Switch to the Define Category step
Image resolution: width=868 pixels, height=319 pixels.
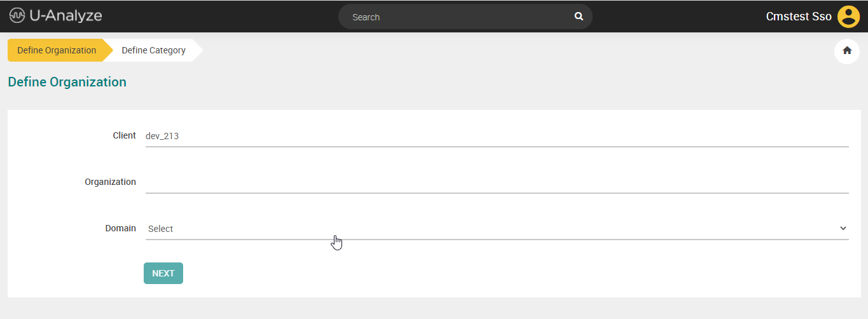pyautogui.click(x=154, y=50)
